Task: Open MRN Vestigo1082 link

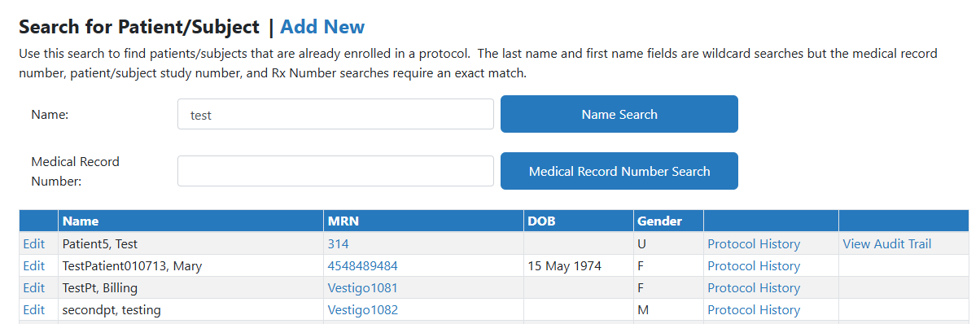Action: tap(363, 309)
